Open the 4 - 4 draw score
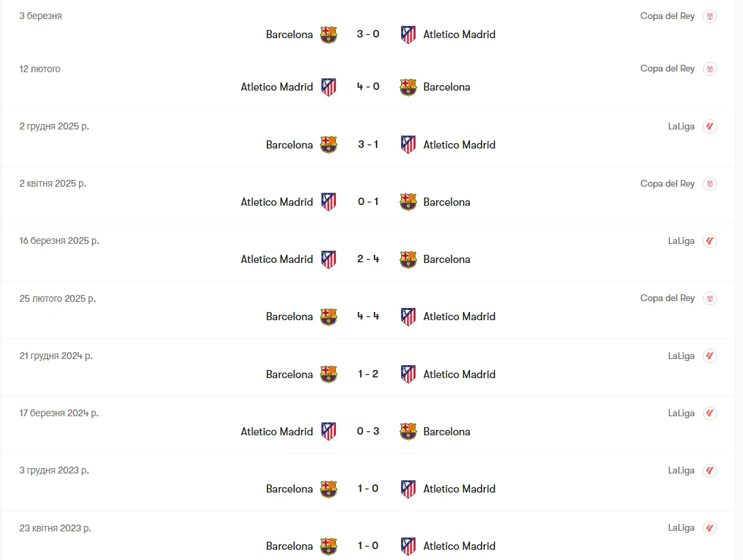The image size is (743, 560). click(x=368, y=317)
